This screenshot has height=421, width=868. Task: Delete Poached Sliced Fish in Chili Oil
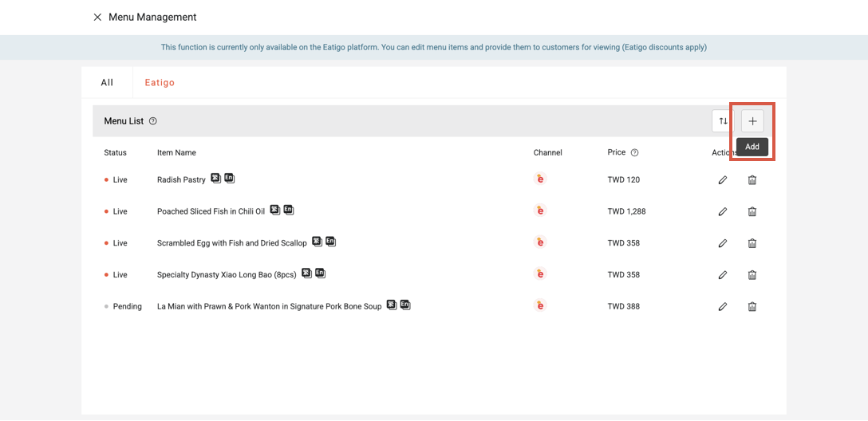click(x=752, y=211)
